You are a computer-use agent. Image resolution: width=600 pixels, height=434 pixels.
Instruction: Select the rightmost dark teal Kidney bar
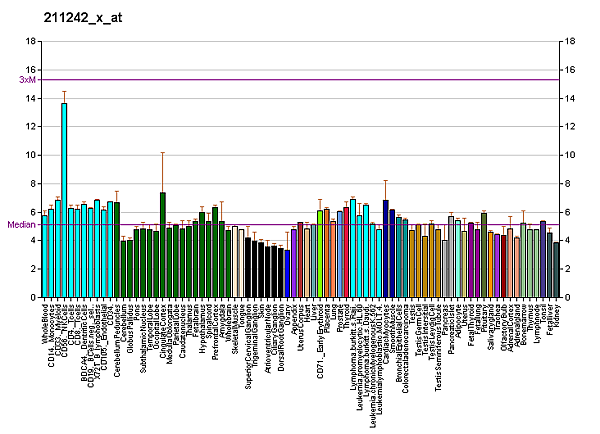(x=557, y=270)
